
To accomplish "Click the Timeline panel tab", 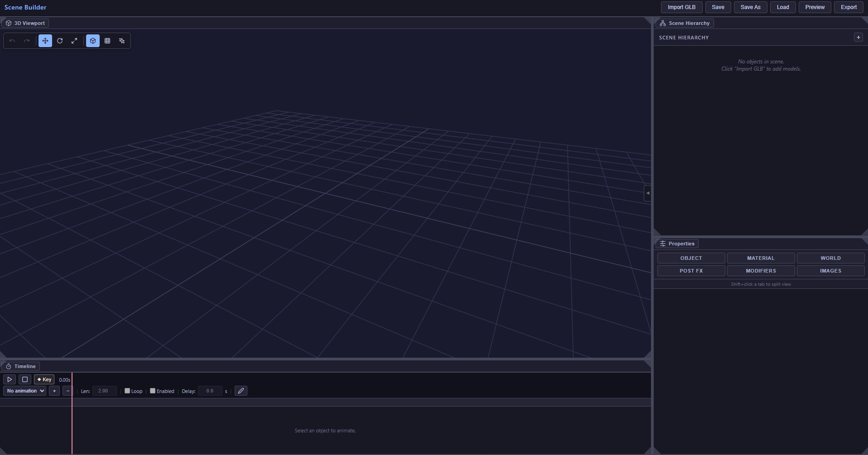I will click(x=21, y=366).
